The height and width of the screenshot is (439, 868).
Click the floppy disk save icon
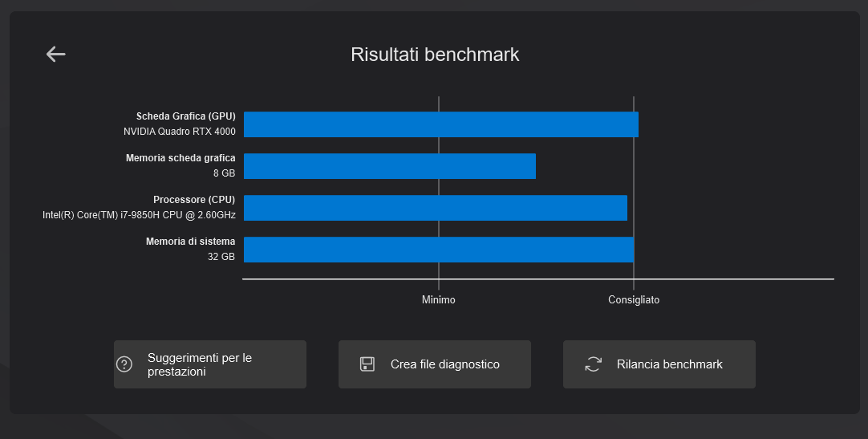click(x=367, y=364)
